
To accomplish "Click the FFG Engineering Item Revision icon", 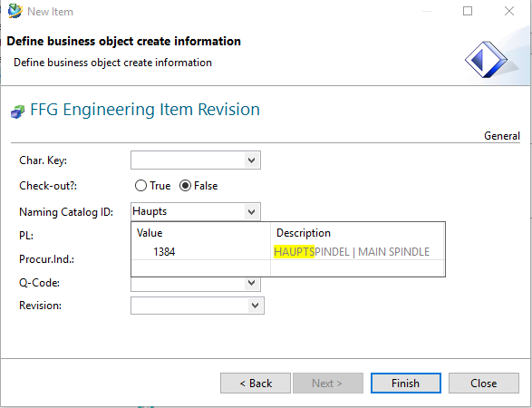I will [x=17, y=112].
